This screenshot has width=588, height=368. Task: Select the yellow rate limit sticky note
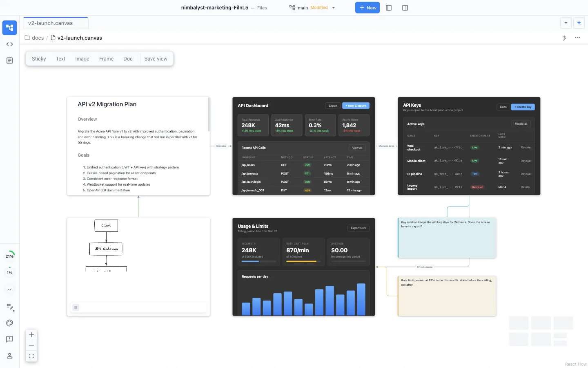(x=447, y=296)
